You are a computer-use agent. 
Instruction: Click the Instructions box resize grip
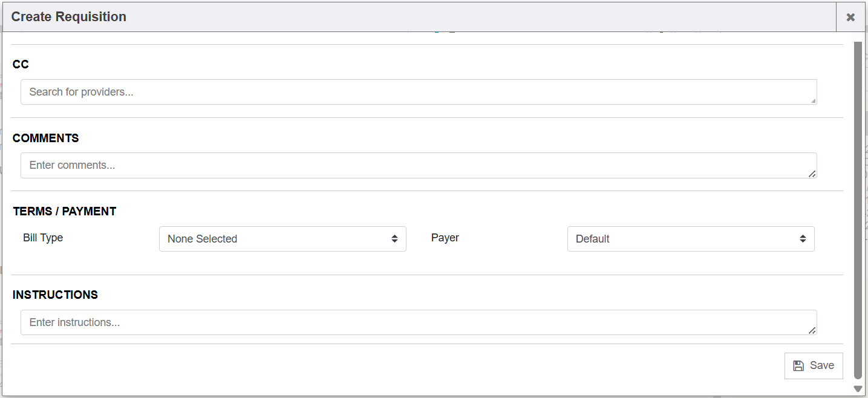tap(812, 330)
